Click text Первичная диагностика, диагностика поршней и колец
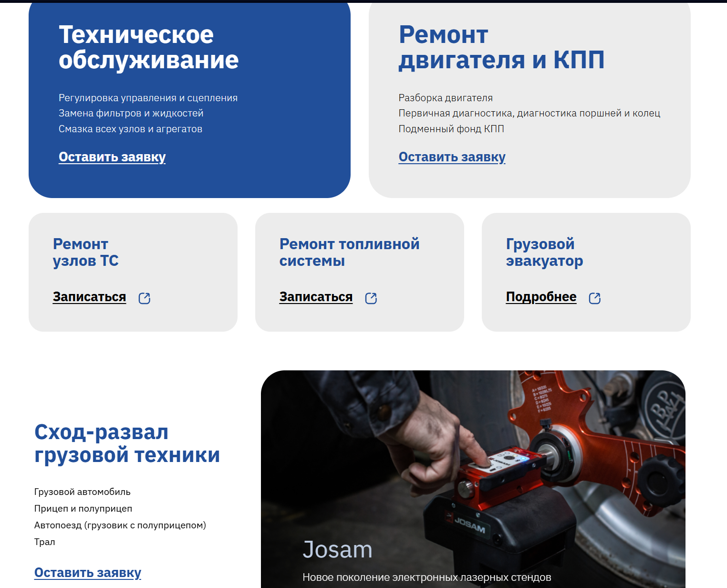This screenshot has width=727, height=588. [530, 114]
